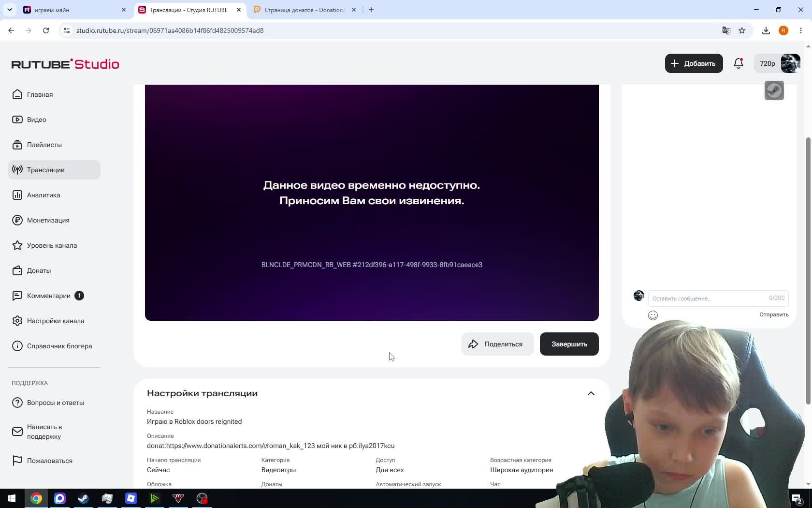Switch to the играем майн browser tab

75,10
